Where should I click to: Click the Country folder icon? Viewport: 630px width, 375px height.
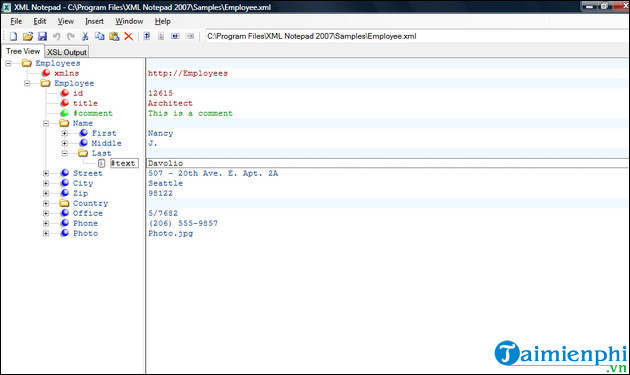64,203
